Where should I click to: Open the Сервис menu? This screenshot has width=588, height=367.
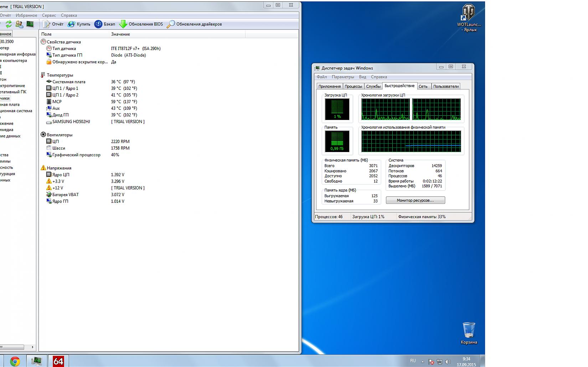[x=49, y=15]
